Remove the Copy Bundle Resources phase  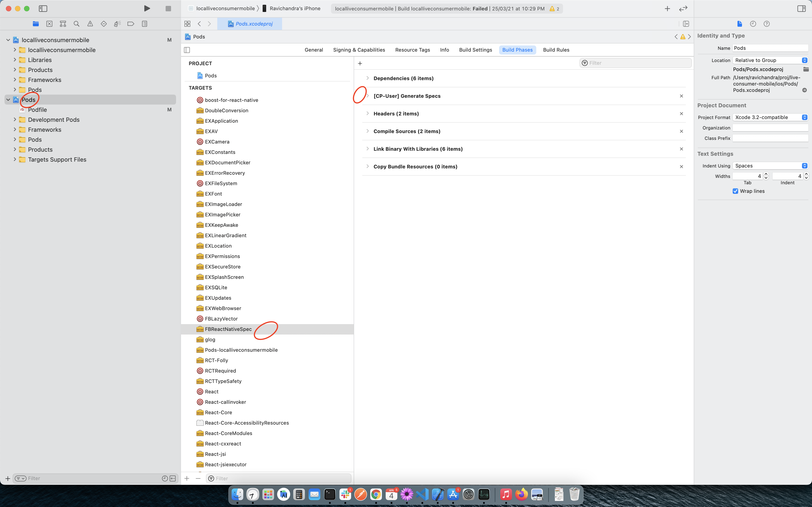(x=681, y=166)
